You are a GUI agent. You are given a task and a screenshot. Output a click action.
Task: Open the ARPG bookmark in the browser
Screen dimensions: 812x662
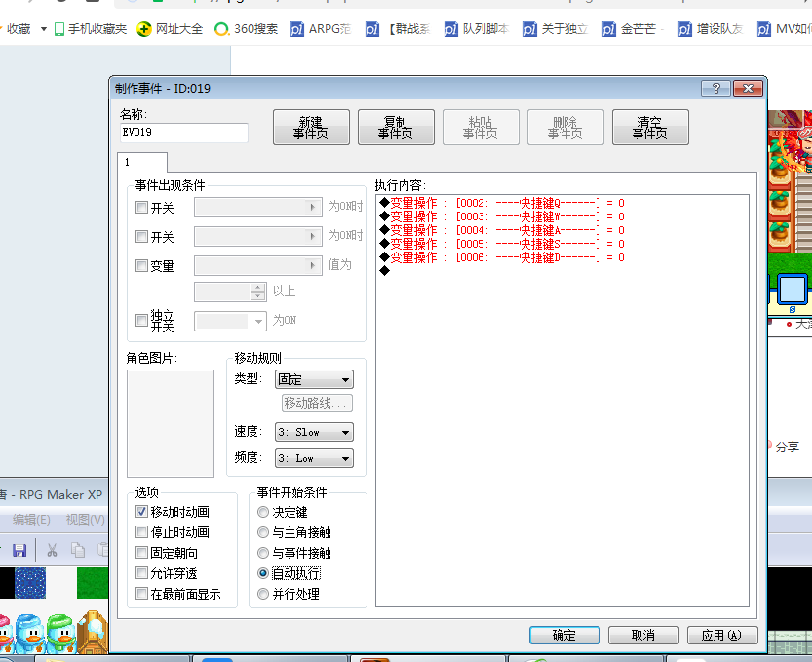[321, 29]
